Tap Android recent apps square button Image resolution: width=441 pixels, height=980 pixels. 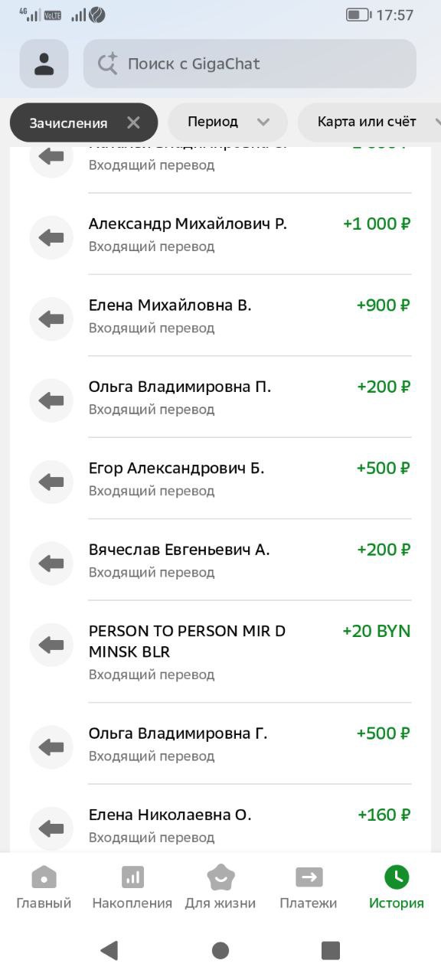[x=331, y=950]
